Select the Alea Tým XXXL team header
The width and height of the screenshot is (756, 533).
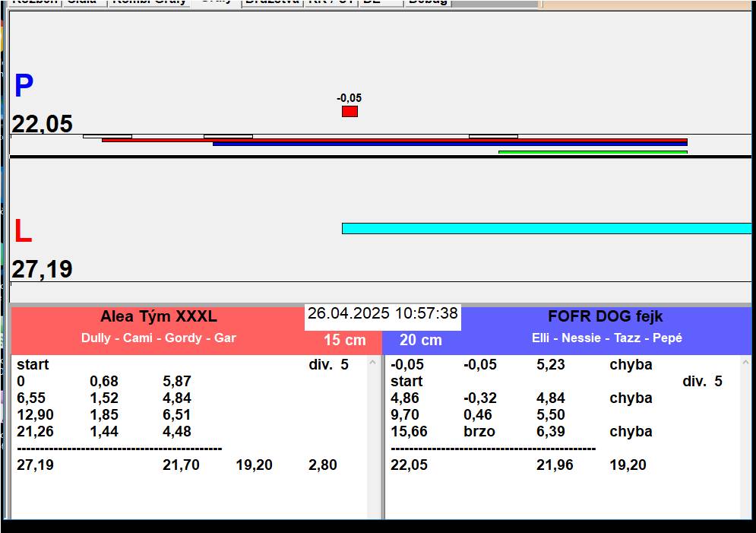coord(158,317)
